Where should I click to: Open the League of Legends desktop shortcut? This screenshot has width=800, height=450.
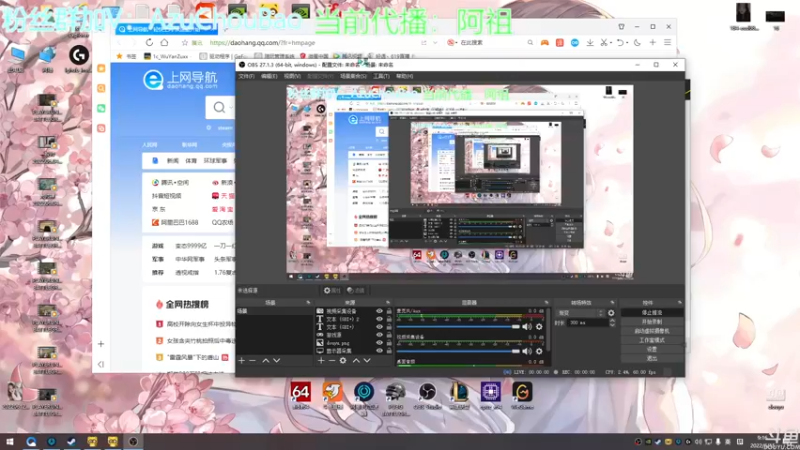(459, 395)
